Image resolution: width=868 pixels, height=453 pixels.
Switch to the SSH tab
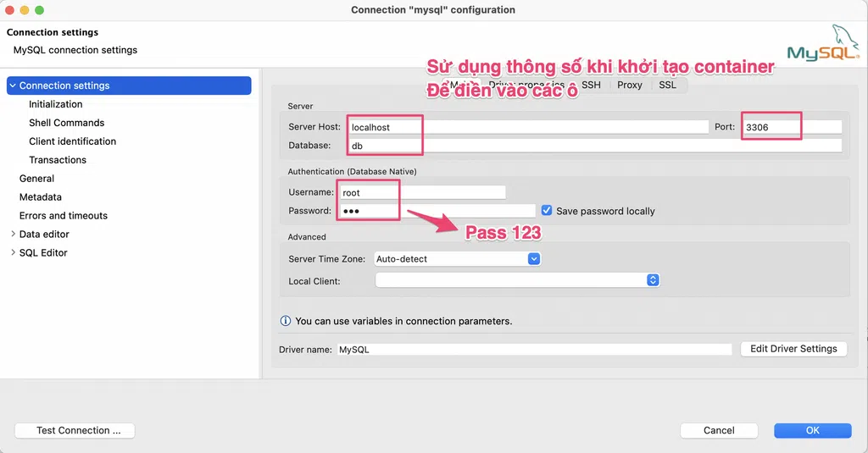591,85
